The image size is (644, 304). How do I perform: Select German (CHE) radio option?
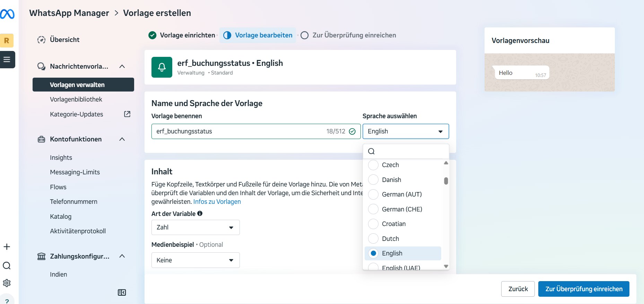[373, 209]
